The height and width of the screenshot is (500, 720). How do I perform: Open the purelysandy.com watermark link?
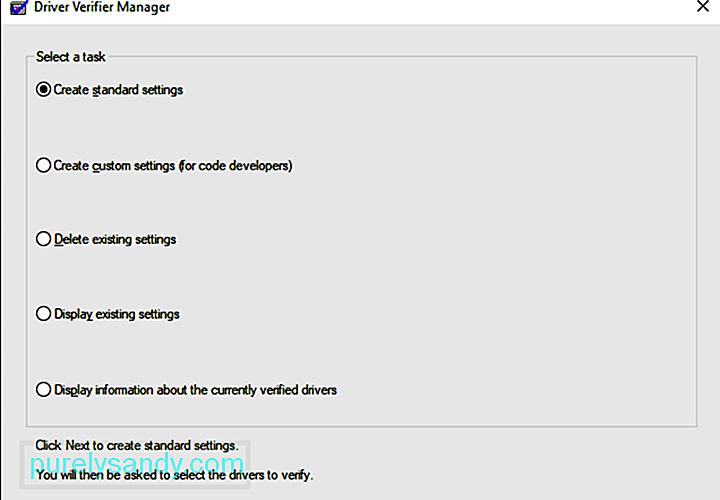[x=136, y=464]
